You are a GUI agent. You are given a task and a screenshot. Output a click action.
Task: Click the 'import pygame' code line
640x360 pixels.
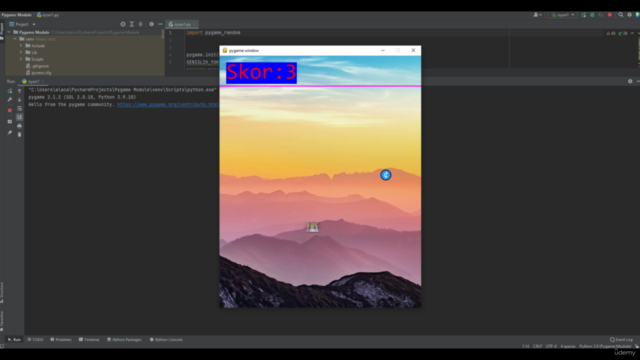pos(213,33)
